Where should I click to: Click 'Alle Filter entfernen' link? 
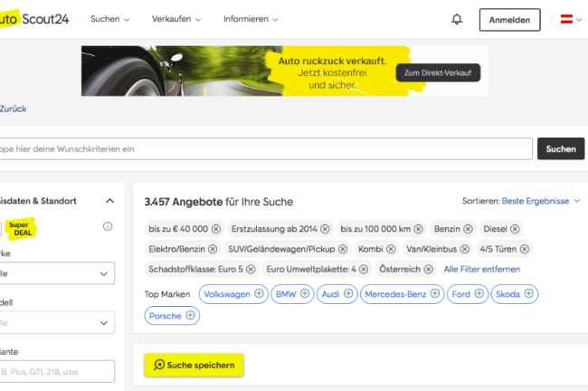pyautogui.click(x=481, y=270)
